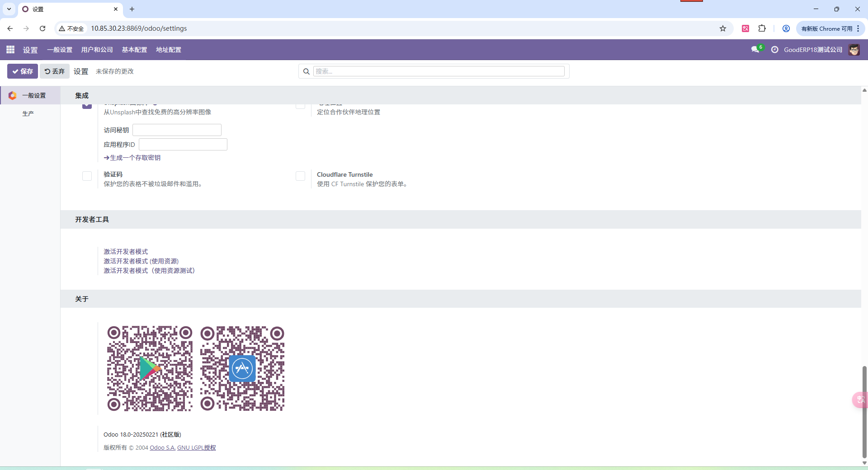Uncheck the Unsplash image library checkbox
Viewport: 868px width, 470px height.
point(87,105)
